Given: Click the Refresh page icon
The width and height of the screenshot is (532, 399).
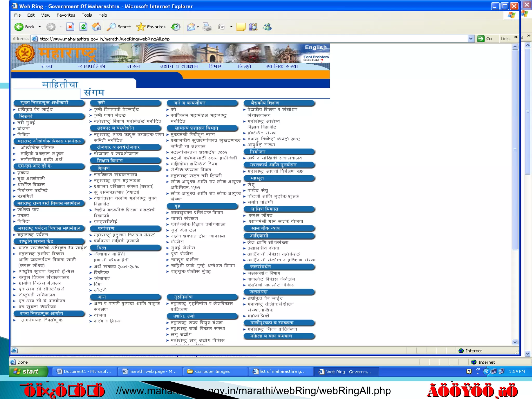Looking at the screenshot, I should [83, 27].
